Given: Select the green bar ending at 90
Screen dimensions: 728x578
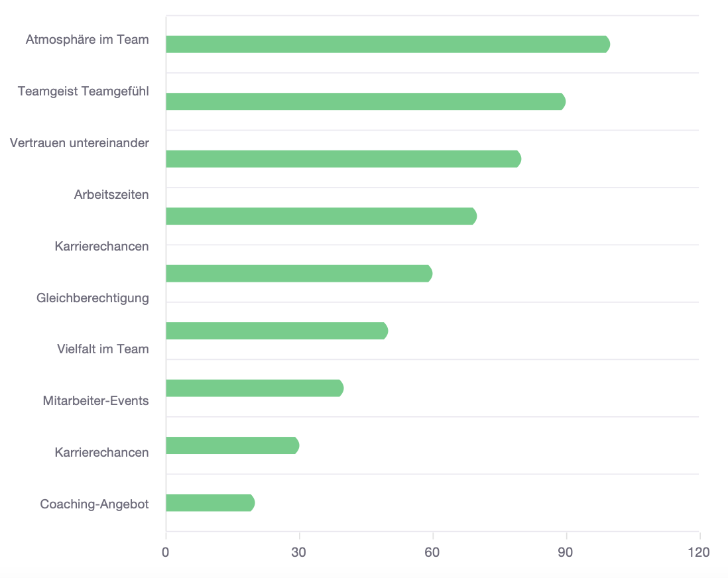Looking at the screenshot, I should (365, 101).
